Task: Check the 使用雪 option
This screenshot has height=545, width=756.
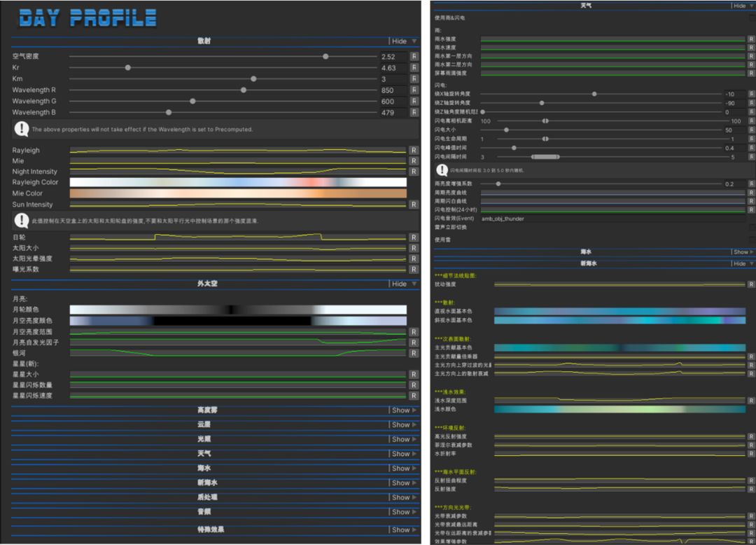Action: coord(752,240)
